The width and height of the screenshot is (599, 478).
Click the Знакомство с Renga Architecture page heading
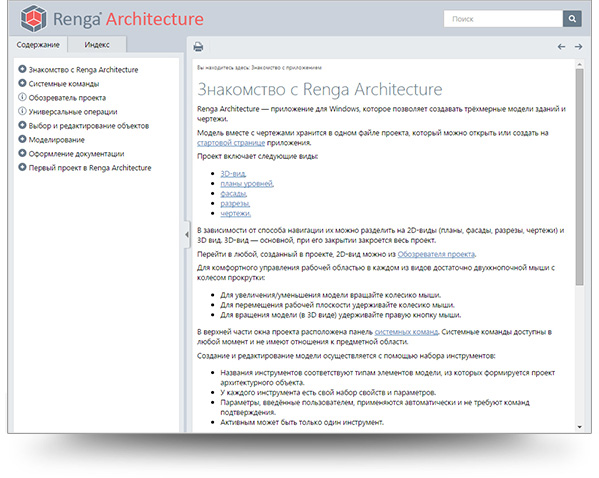pos(320,89)
